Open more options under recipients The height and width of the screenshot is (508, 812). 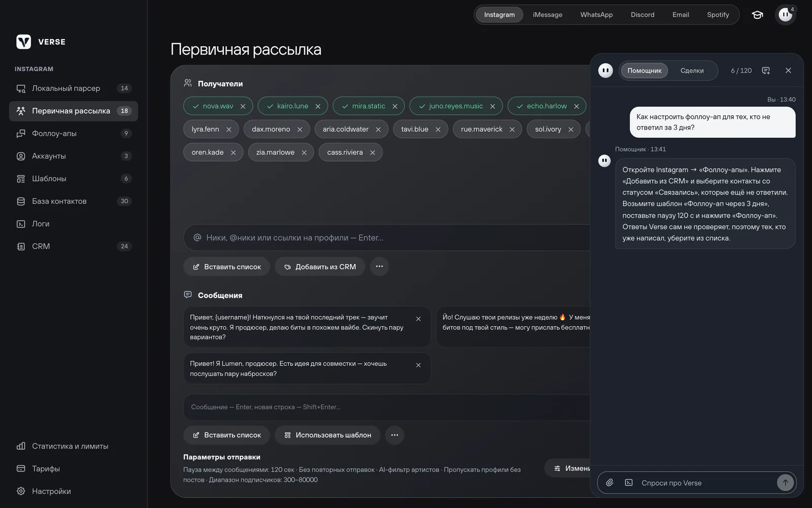click(379, 267)
